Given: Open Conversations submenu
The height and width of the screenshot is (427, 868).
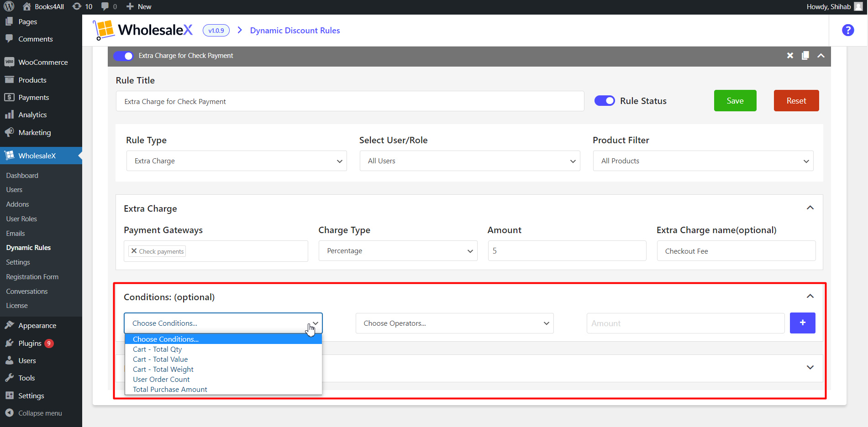Looking at the screenshot, I should pyautogui.click(x=27, y=292).
